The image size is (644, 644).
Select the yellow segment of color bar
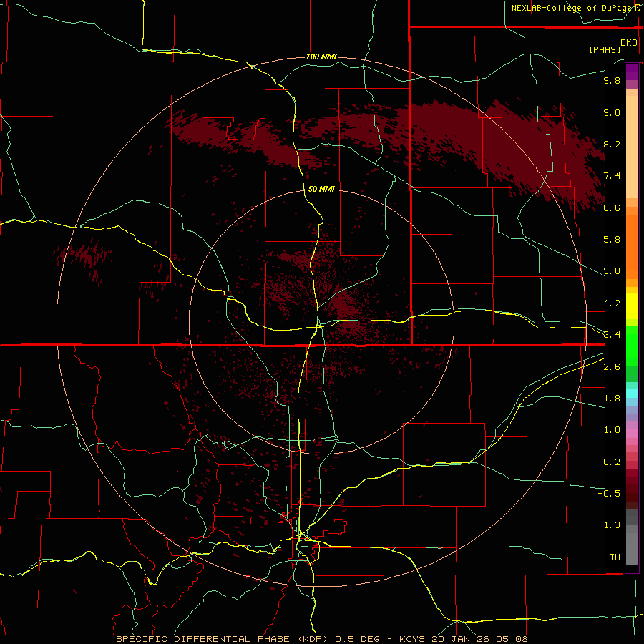632,306
